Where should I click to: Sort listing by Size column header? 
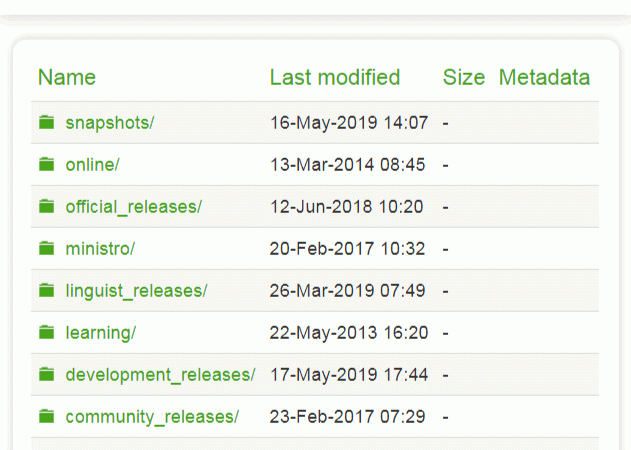coord(464,78)
